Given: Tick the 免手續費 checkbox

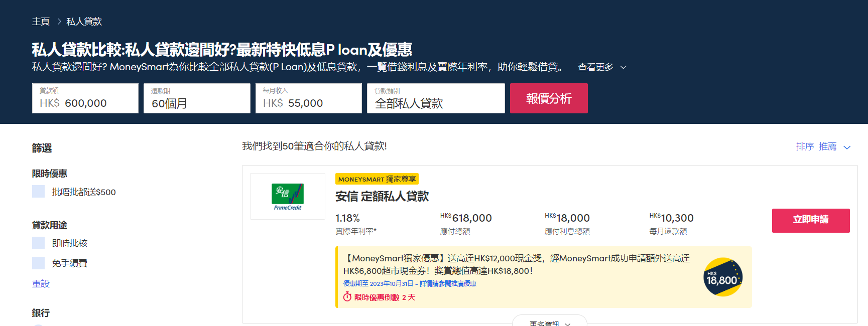Looking at the screenshot, I should coord(38,263).
